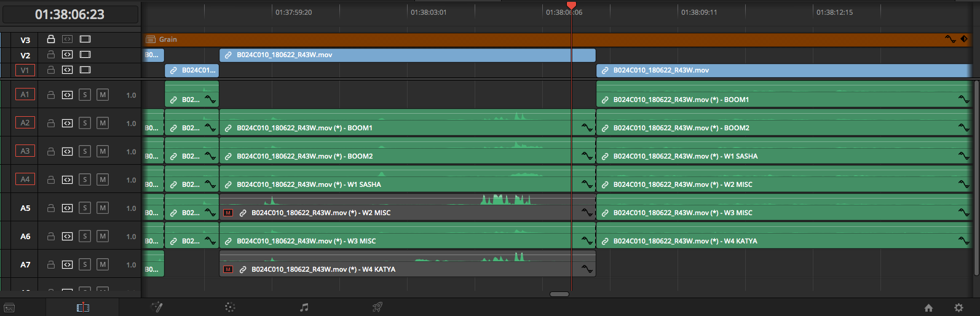Image resolution: width=980 pixels, height=316 pixels.
Task: Select the BOOM1 audio clip on A1
Action: [783, 94]
